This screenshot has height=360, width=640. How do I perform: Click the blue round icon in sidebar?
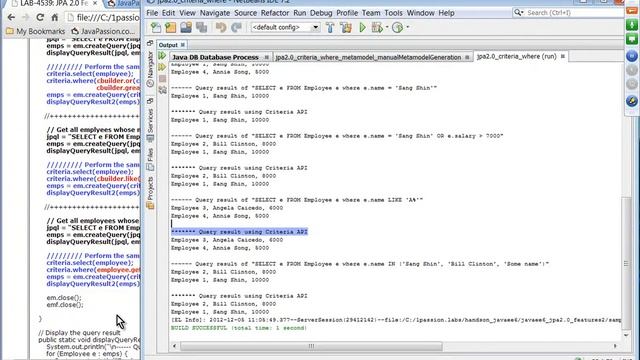click(632, 56)
